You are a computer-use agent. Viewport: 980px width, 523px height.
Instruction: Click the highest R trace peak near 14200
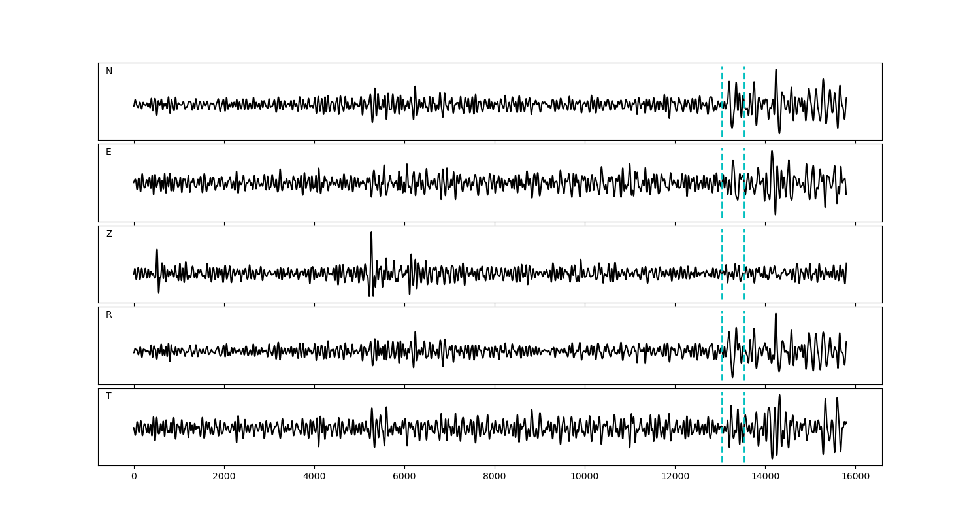[x=776, y=315]
